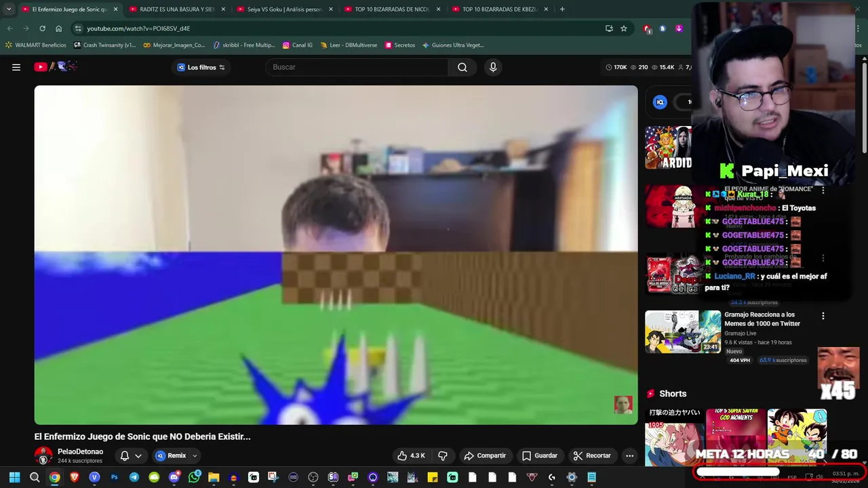Open skribbl bookmark

244,45
